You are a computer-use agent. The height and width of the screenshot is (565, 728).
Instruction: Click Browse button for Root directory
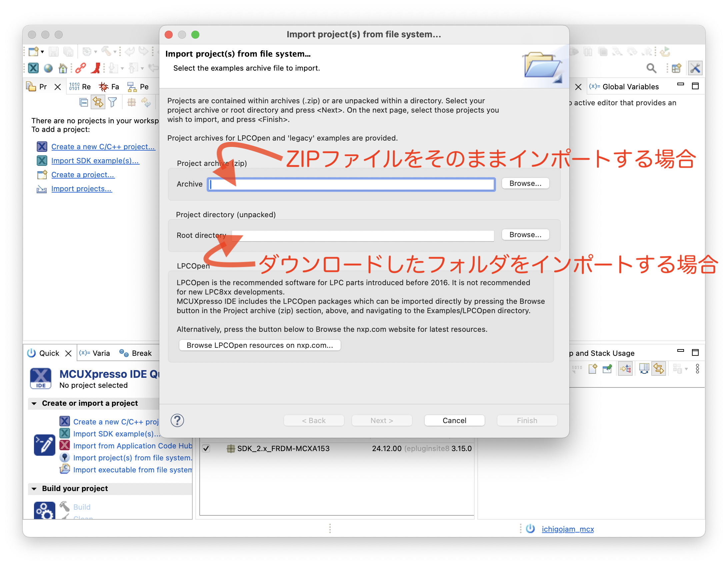pyautogui.click(x=525, y=235)
